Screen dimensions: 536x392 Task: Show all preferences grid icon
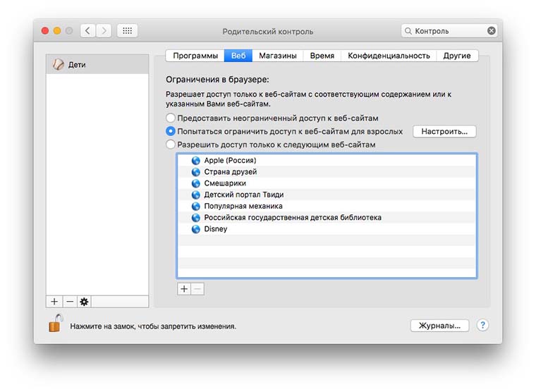click(127, 31)
